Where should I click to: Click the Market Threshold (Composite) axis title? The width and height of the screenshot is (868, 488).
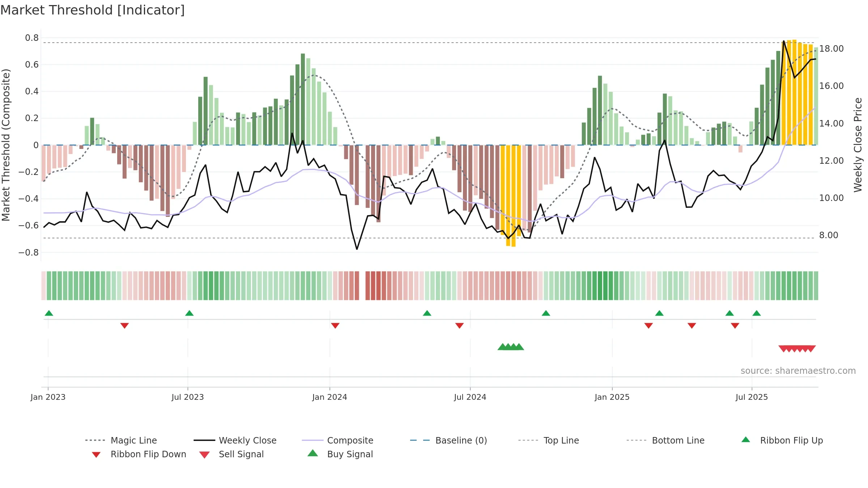[x=6, y=145]
